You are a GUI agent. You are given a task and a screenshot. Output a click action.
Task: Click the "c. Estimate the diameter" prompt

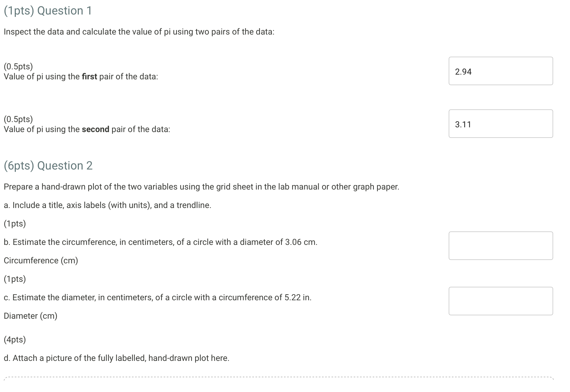(x=158, y=297)
